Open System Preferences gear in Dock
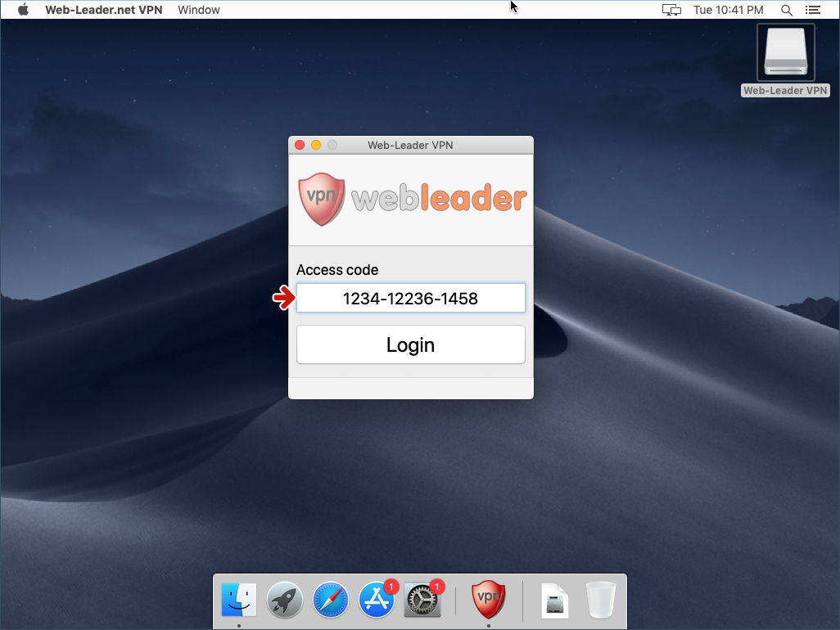This screenshot has width=840, height=630. tap(422, 600)
